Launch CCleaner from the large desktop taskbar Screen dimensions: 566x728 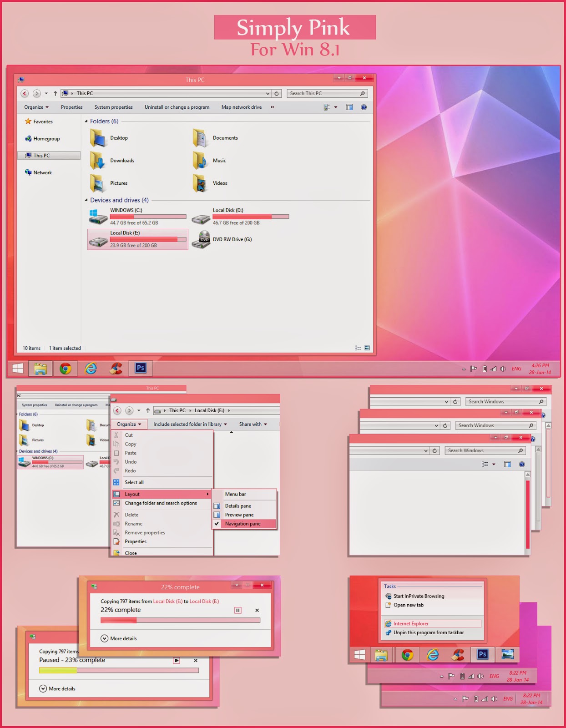[x=116, y=368]
